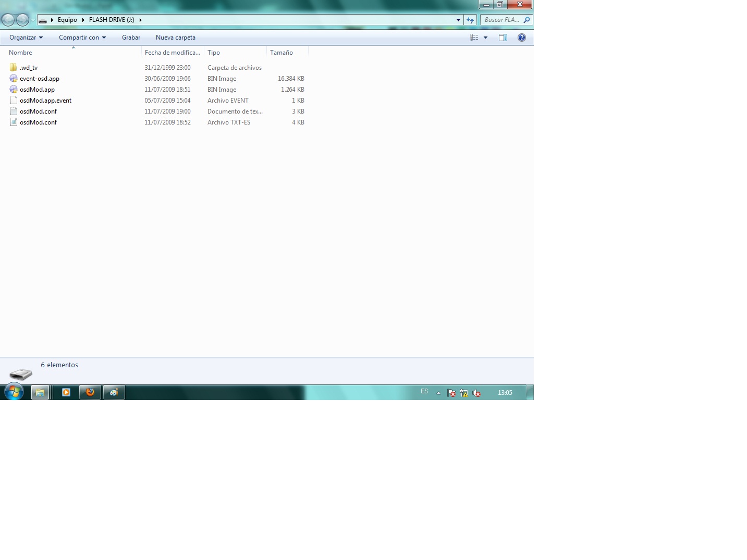Select the osdMod.app.event file icon
This screenshot has width=747, height=560.
(x=14, y=101)
